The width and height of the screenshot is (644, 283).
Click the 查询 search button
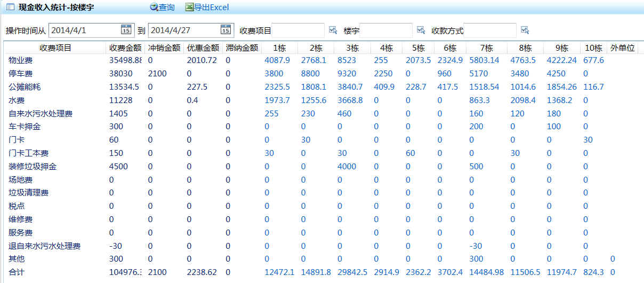[x=163, y=7]
